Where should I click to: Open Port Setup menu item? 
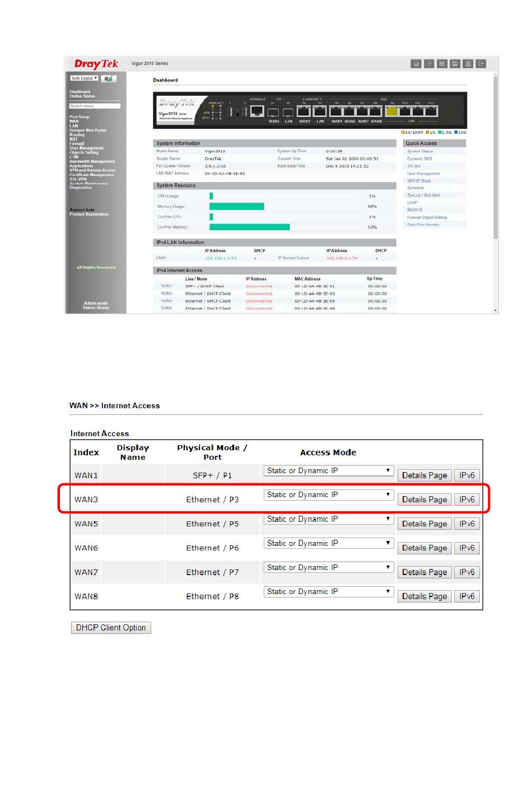pos(80,117)
